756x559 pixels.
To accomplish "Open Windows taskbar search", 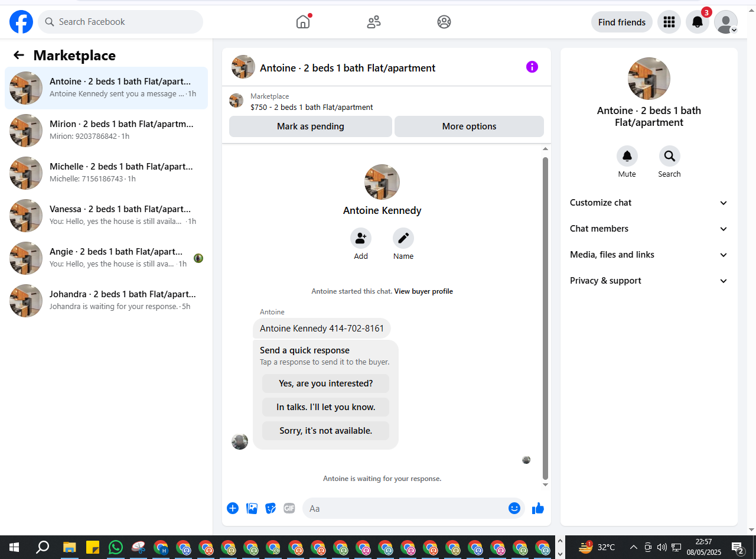I will [43, 547].
